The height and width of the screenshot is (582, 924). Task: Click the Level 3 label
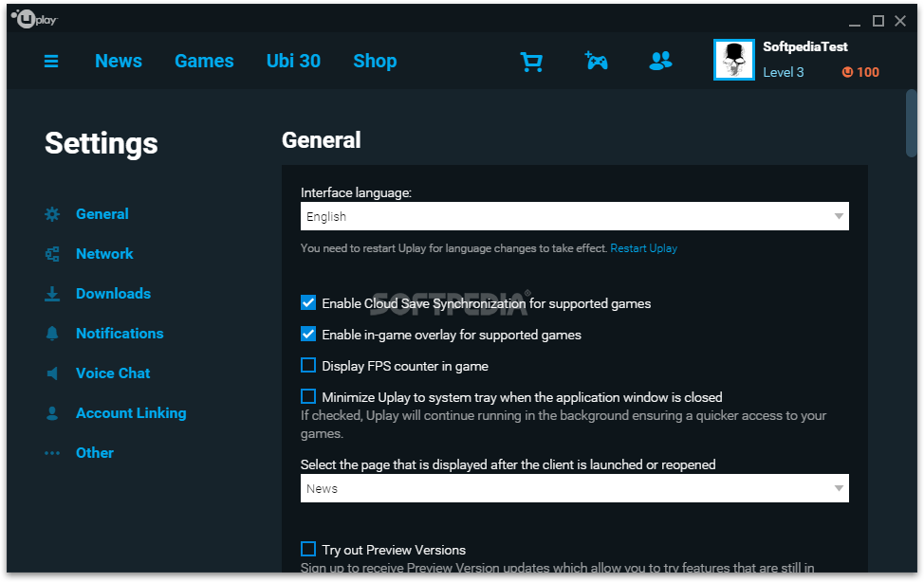coord(784,72)
